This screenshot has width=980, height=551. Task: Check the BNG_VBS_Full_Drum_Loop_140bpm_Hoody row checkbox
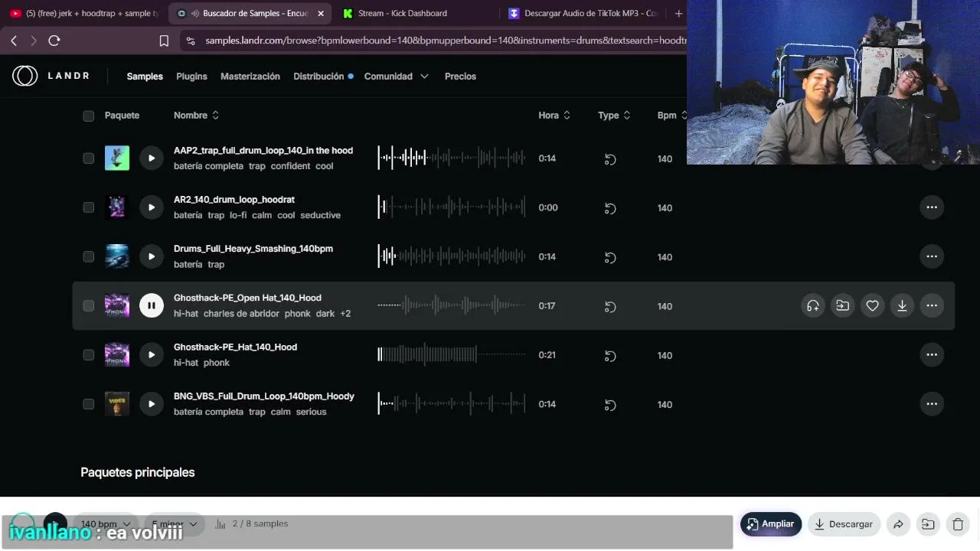pyautogui.click(x=89, y=403)
